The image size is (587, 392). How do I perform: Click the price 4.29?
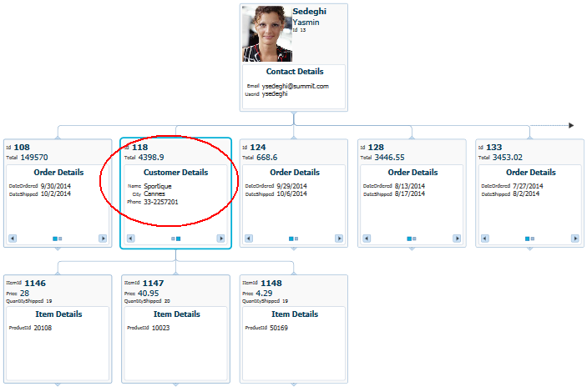[x=264, y=294]
